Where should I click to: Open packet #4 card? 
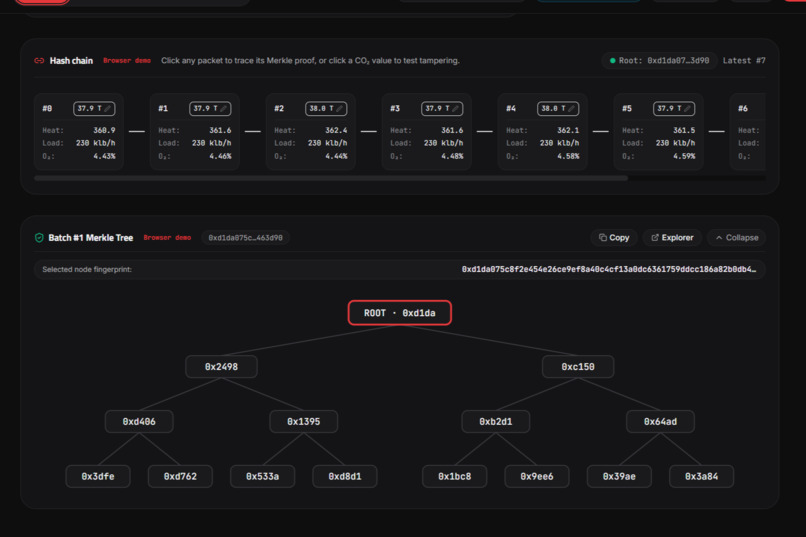pos(543,132)
